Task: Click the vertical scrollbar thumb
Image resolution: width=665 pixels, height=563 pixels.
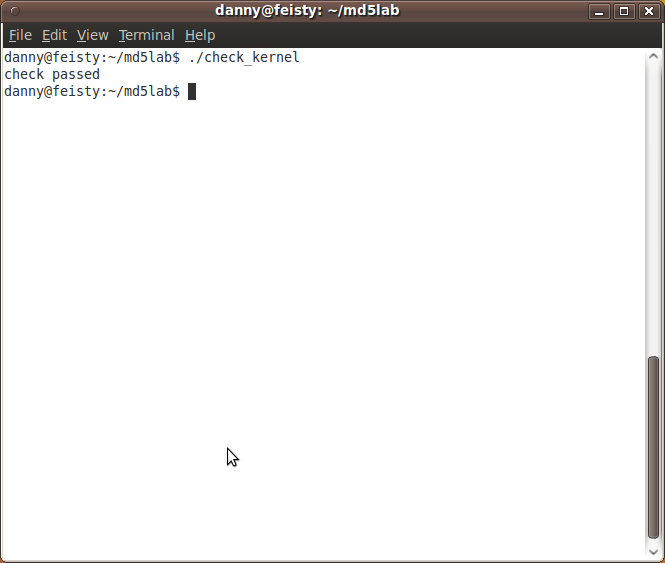Action: 653,447
